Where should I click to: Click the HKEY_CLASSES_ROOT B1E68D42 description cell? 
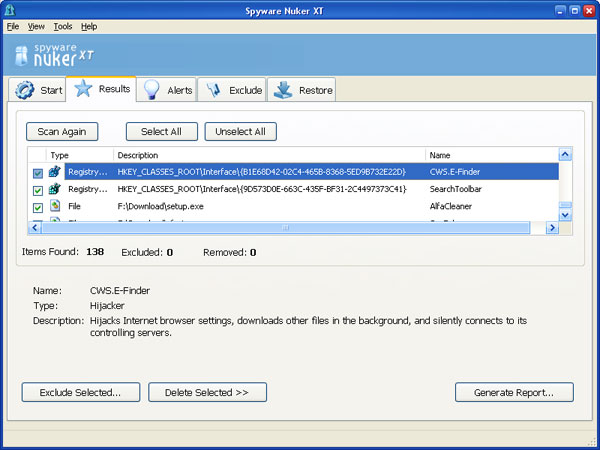262,172
